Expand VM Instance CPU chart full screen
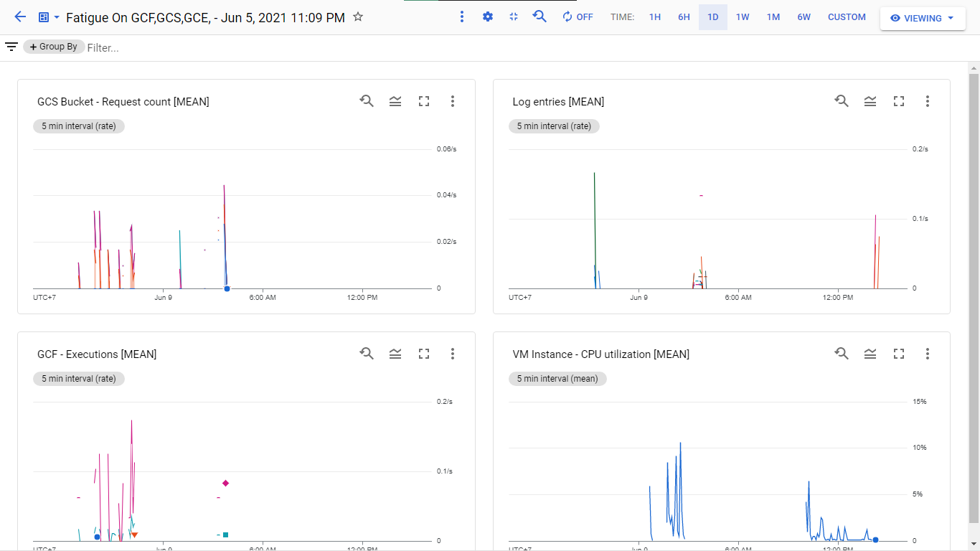The width and height of the screenshot is (980, 551). [x=899, y=354]
